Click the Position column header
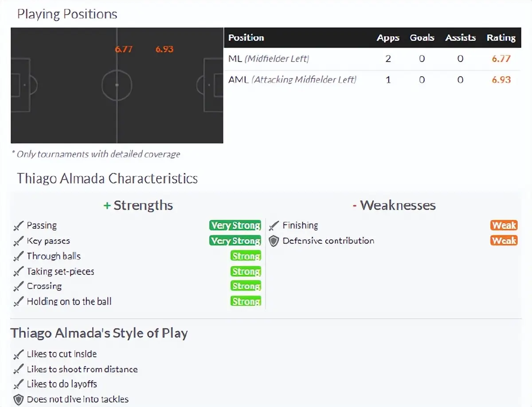This screenshot has height=407, width=532. [246, 38]
